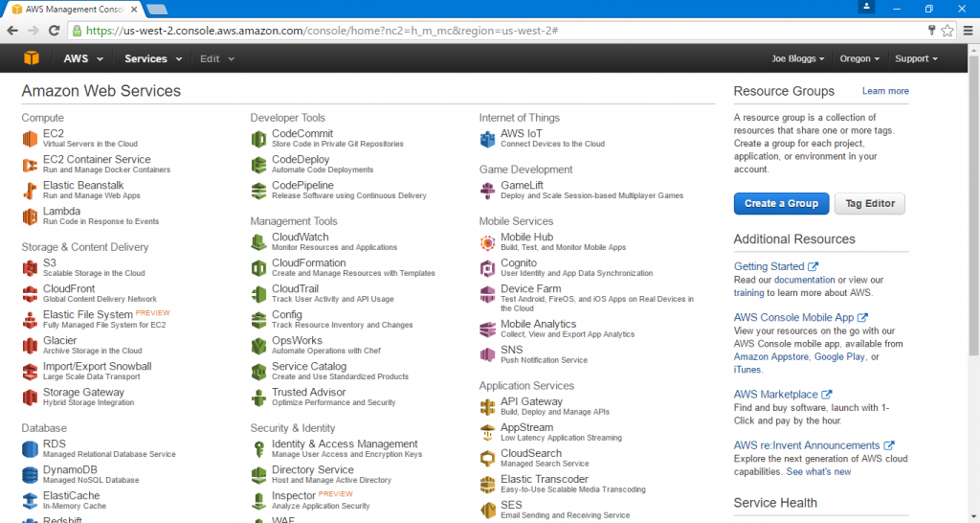This screenshot has height=523, width=980.
Task: Select the GameLift icon
Action: [487, 191]
